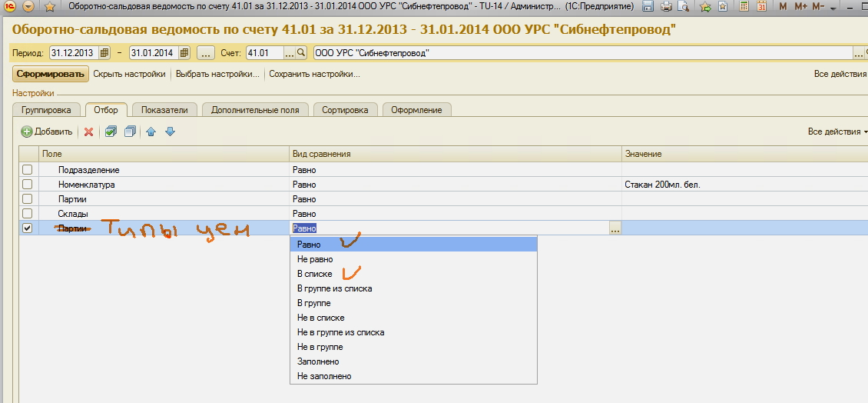Click the red X delete filter icon
Viewport: 868px width, 403px height.
point(89,132)
